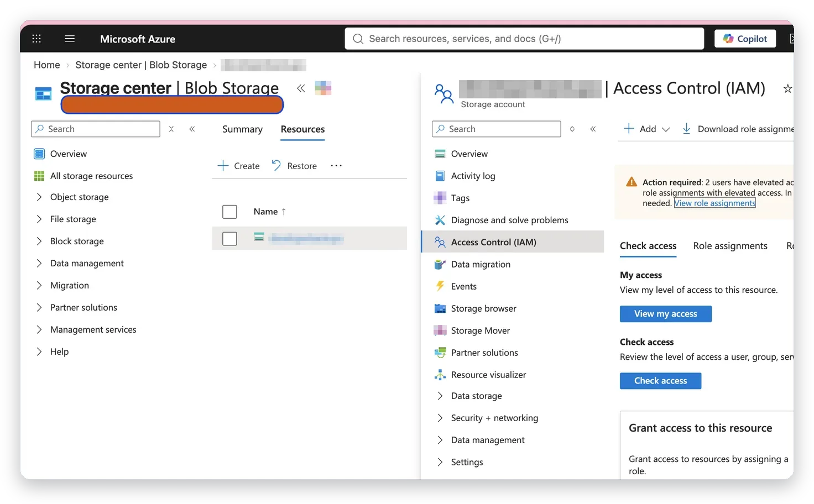Image resolution: width=814 pixels, height=504 pixels.
Task: Collapse the Storage center left menu
Action: coord(192,129)
